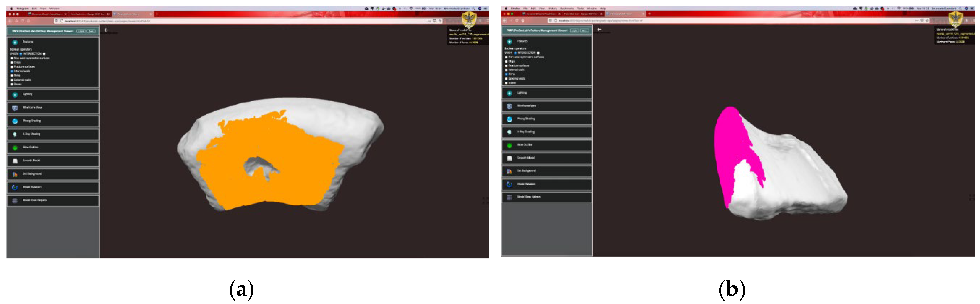
Task: Click back arrow in left 3D viewport
Action: click(x=106, y=30)
